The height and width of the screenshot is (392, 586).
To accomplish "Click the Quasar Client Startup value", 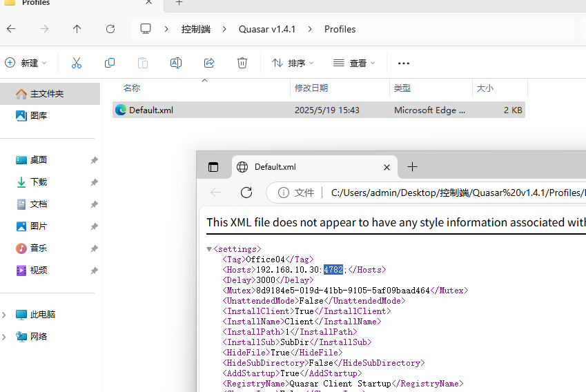I will click(340, 384).
